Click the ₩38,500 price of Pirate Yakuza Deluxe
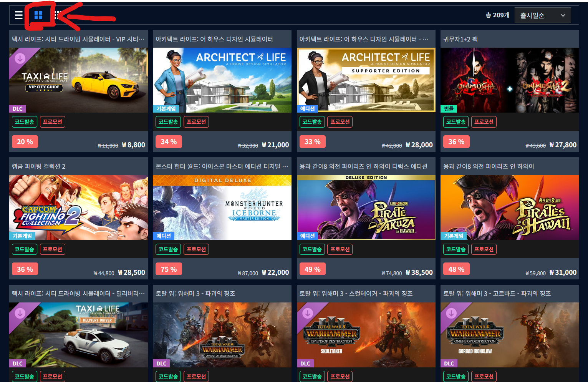The width and height of the screenshot is (588, 382). pos(419,272)
